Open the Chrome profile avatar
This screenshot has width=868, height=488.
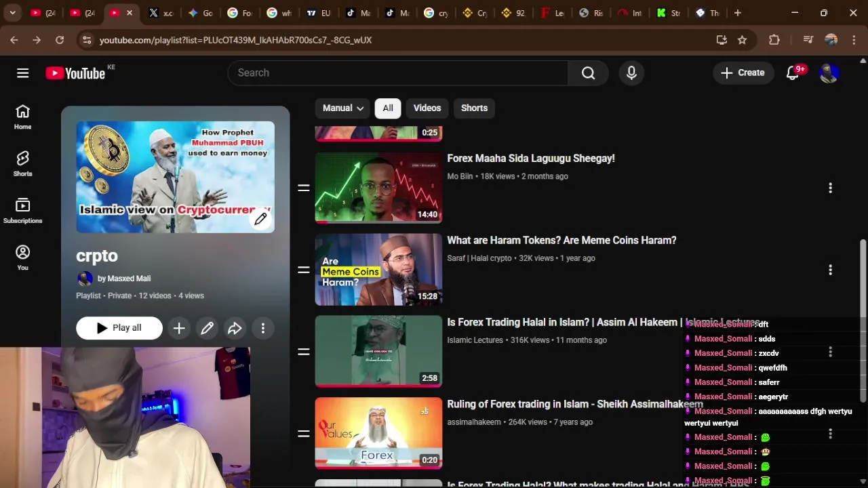point(831,40)
